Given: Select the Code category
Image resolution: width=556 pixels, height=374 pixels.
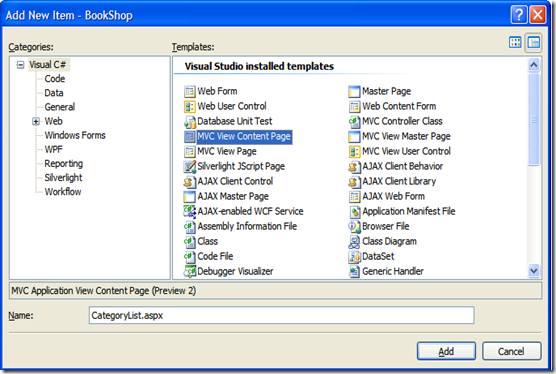Looking at the screenshot, I should coord(55,79).
